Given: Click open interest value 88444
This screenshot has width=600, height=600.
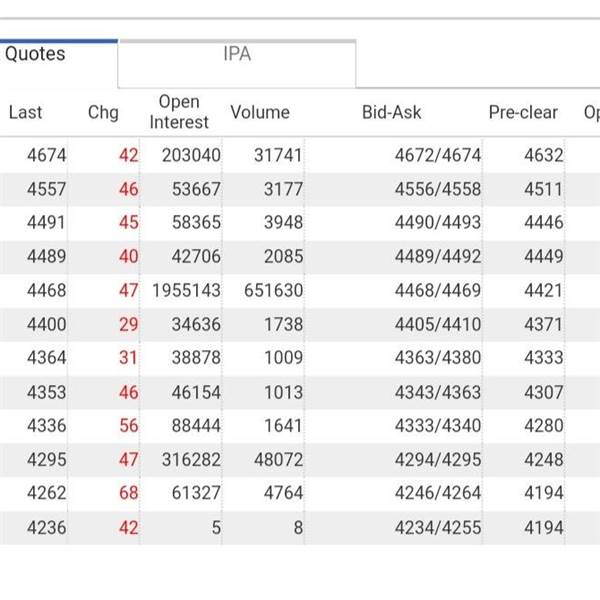Looking at the screenshot, I should click(x=196, y=426).
